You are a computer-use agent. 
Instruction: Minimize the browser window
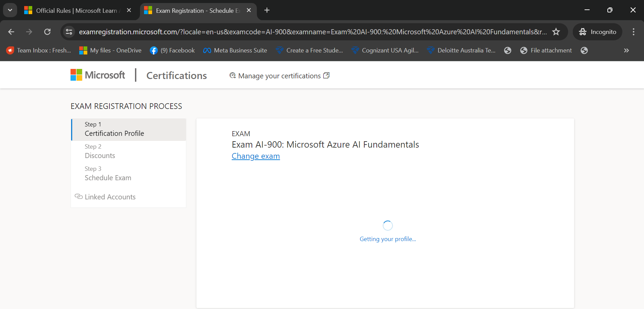click(x=587, y=10)
